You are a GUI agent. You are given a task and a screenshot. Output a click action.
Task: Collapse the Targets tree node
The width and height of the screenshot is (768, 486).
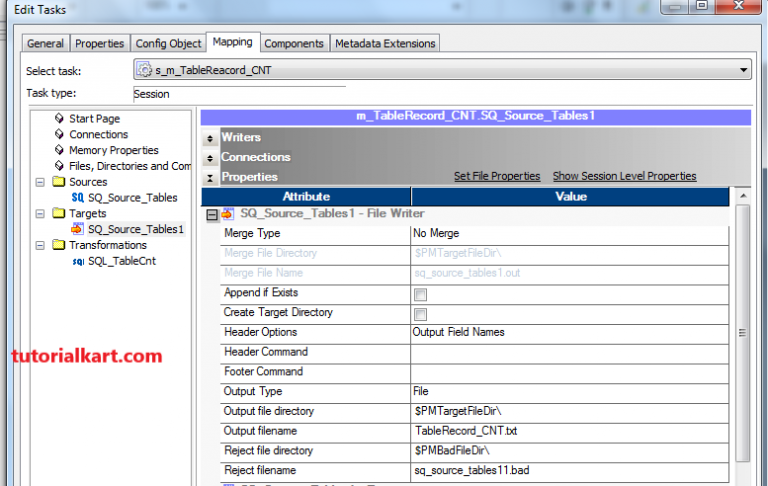40,214
